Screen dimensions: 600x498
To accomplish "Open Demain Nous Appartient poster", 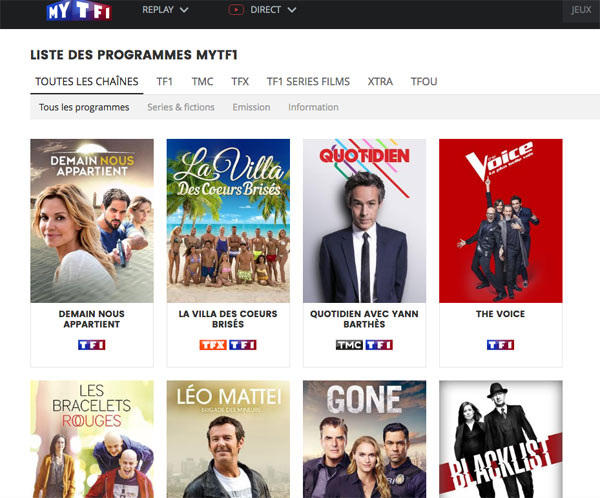I will tap(92, 220).
